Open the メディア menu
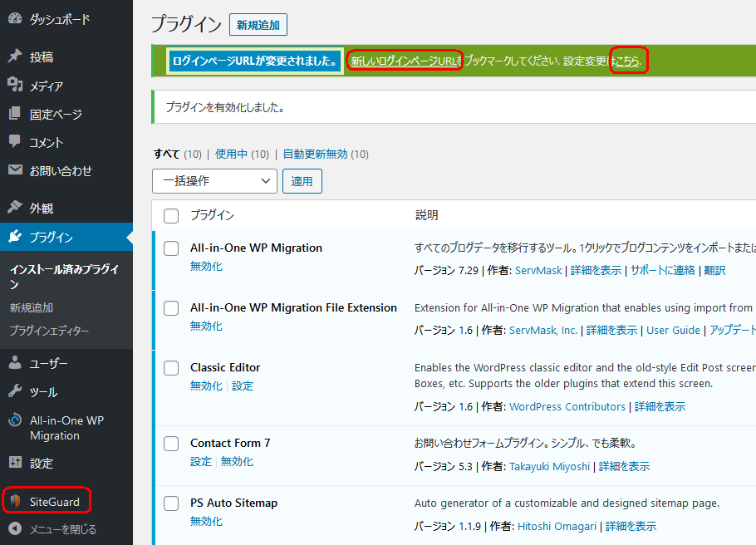 coord(47,86)
